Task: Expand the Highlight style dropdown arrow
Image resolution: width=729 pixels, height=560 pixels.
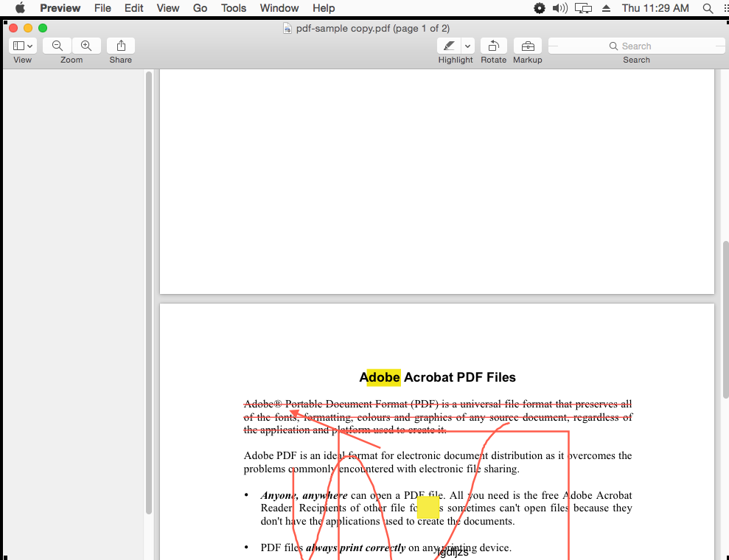Action: tap(468, 46)
